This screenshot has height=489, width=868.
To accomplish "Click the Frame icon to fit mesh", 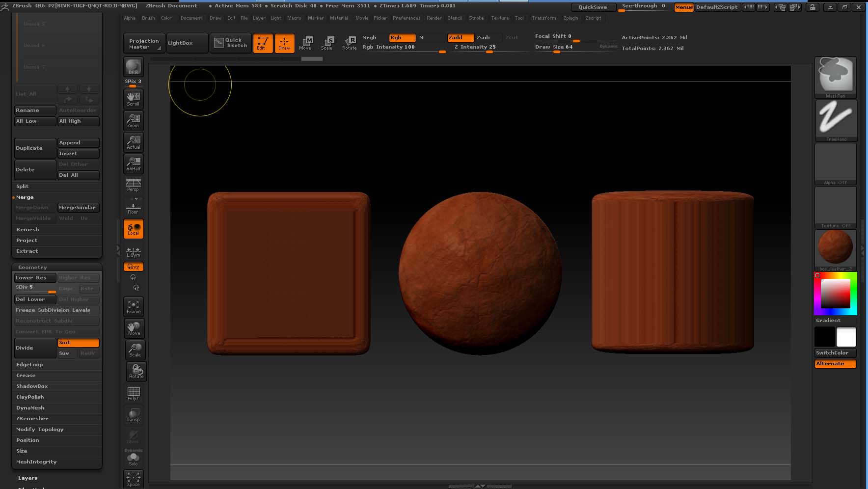I will click(133, 305).
